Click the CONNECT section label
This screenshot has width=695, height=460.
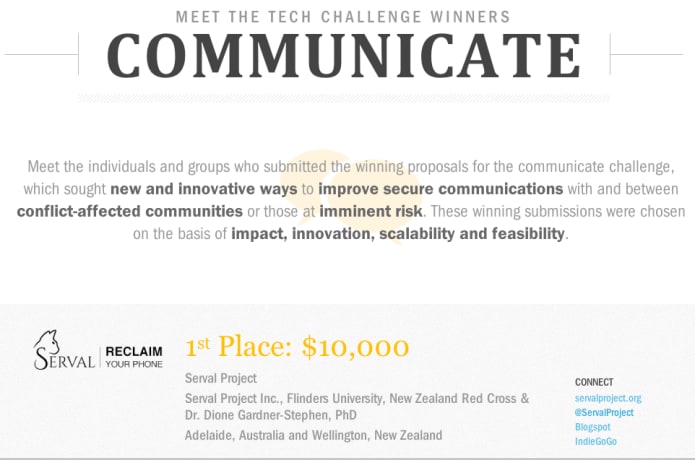click(594, 382)
